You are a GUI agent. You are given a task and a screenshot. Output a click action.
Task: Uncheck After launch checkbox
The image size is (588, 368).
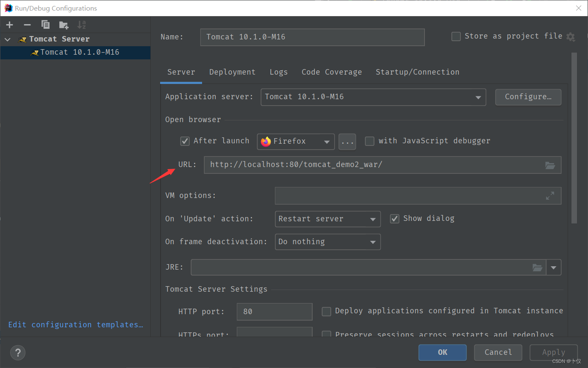click(185, 141)
